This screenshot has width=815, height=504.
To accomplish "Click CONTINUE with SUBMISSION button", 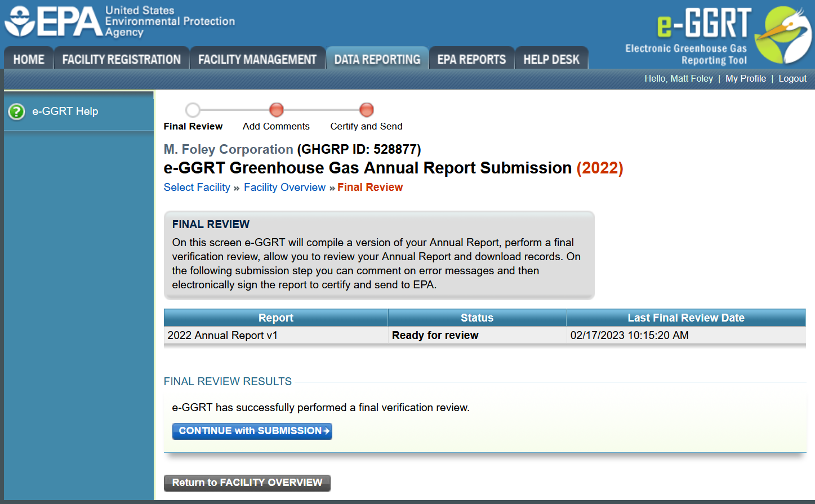I will point(252,431).
